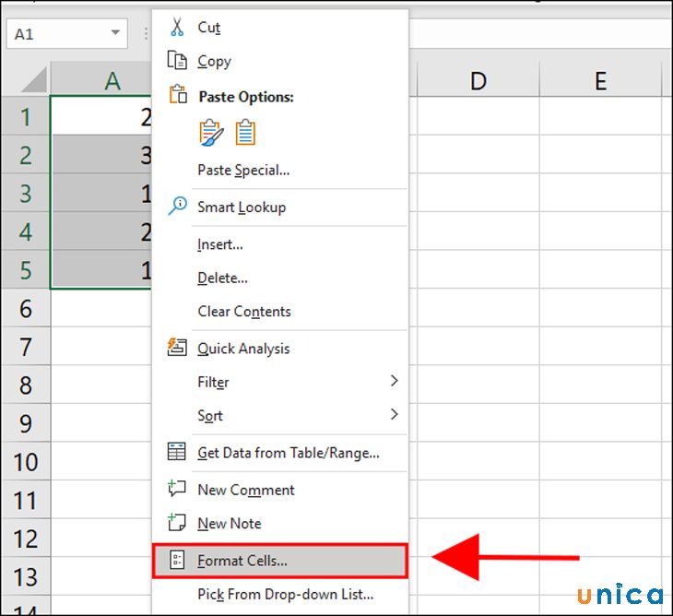This screenshot has height=616, width=673.
Task: Choose Insert from the context menu
Action: pyautogui.click(x=220, y=244)
